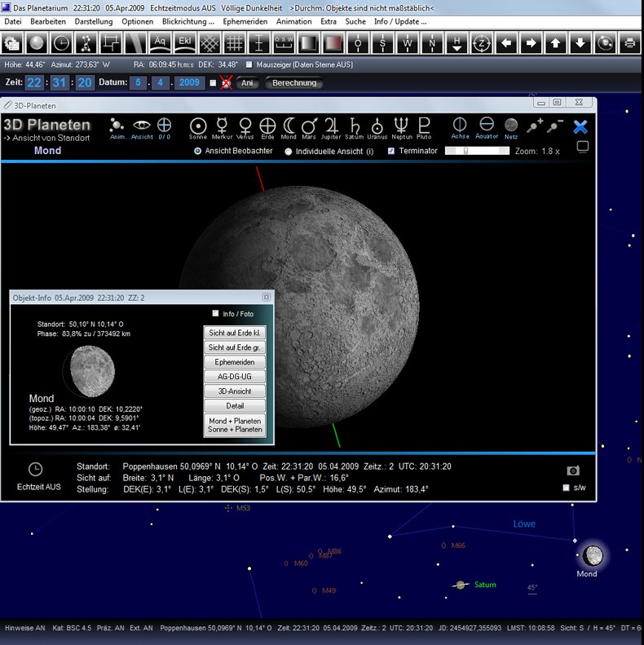The width and height of the screenshot is (644, 645).
Task: Uncheck the Terminator checkbox
Action: click(391, 152)
